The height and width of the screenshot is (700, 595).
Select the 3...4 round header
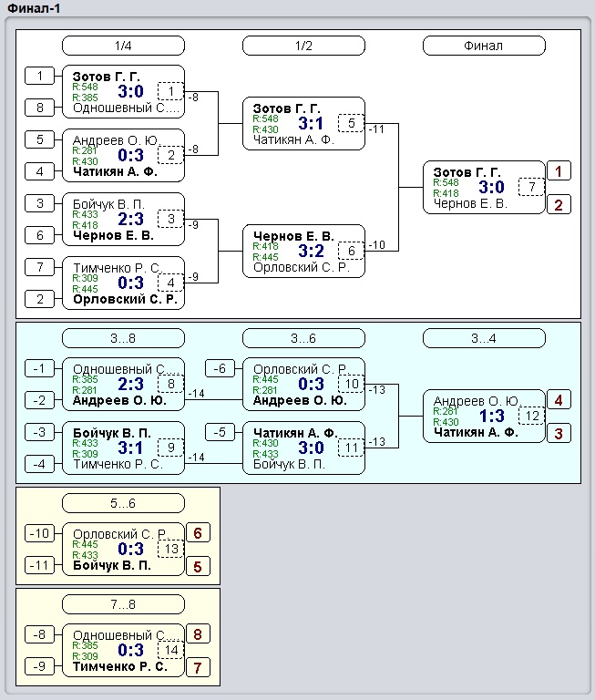click(484, 338)
